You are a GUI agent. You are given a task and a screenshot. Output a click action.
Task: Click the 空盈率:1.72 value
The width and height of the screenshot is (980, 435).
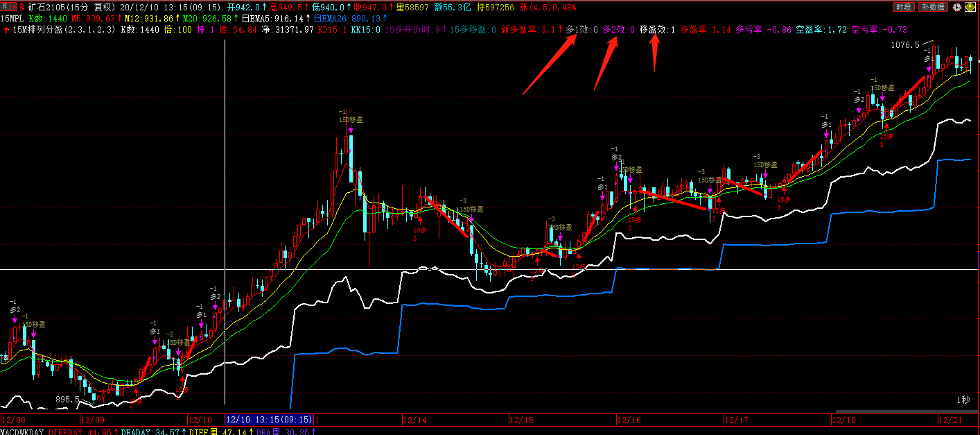(821, 30)
